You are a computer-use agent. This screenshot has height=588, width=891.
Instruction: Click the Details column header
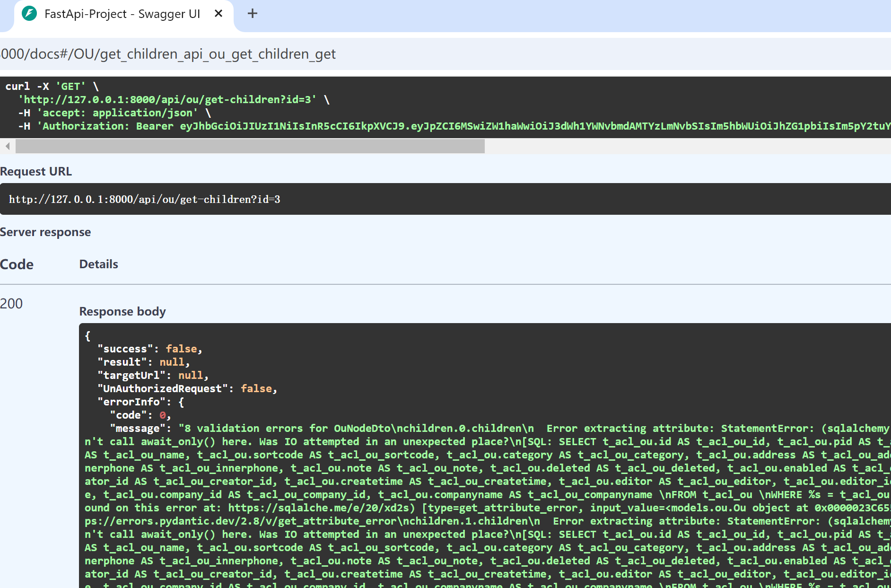pyautogui.click(x=98, y=264)
